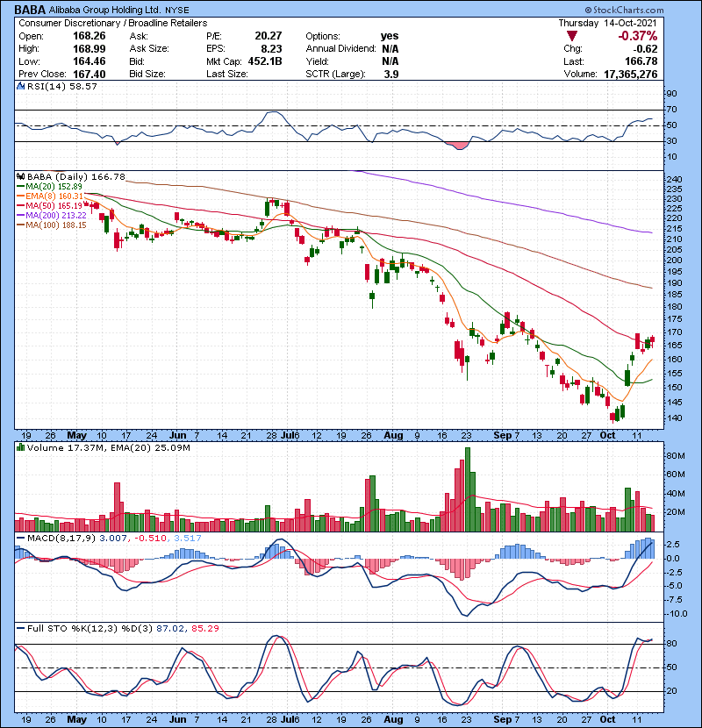This screenshot has width=702, height=728.
Task: Select Consumer Discretionary / Broadline Retailers sector text
Action: 113,23
